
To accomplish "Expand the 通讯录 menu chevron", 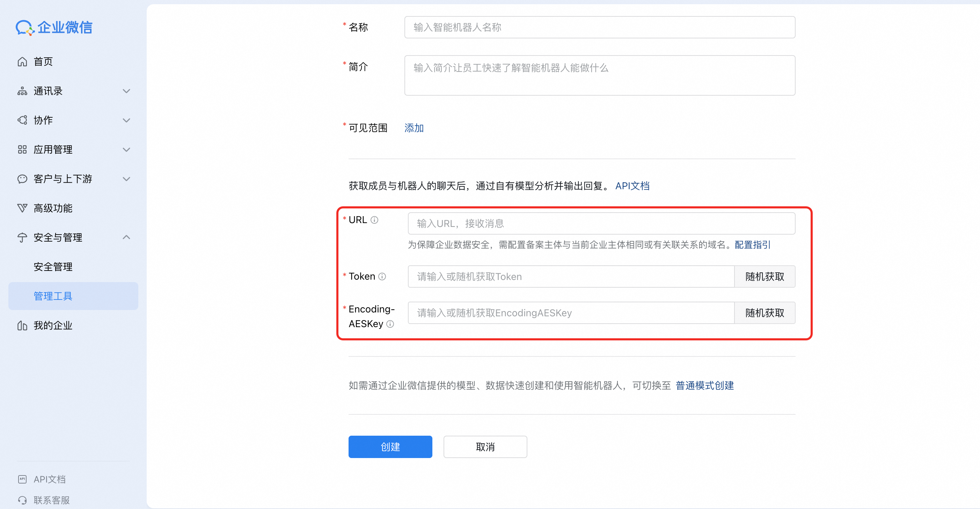I will (x=126, y=91).
